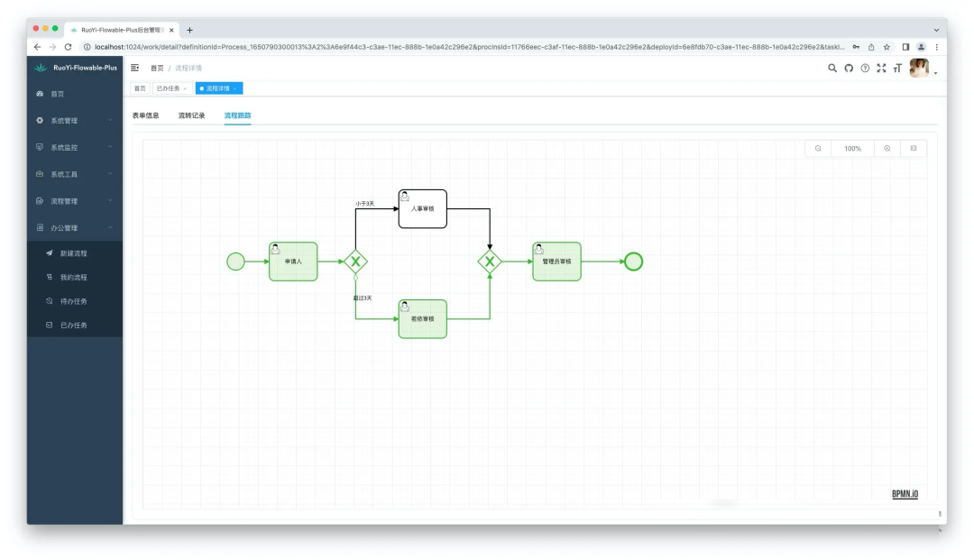The width and height of the screenshot is (974, 560).
Task: Reset the diagram view with fit icon
Action: point(914,149)
